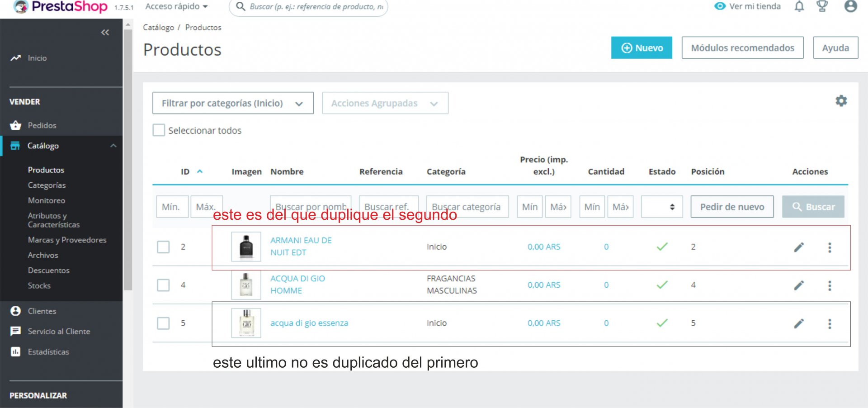Check the Seleccionar todos checkbox
Image resolution: width=868 pixels, height=408 pixels.
pos(159,130)
